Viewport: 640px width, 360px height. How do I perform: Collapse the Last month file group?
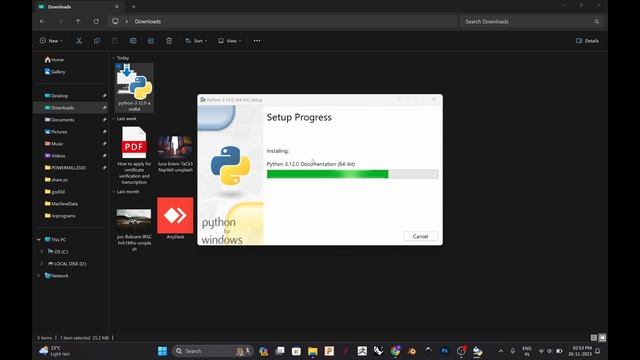[114, 191]
